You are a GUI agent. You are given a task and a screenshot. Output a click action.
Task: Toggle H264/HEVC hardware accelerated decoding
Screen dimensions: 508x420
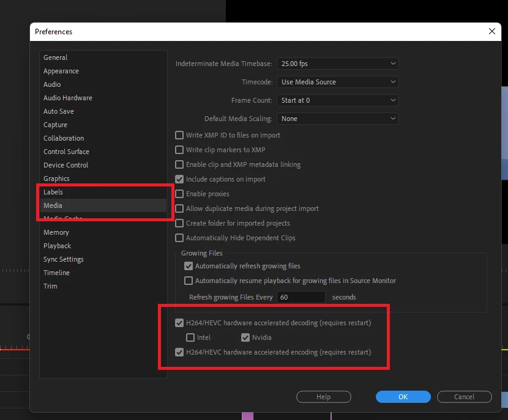coord(179,323)
